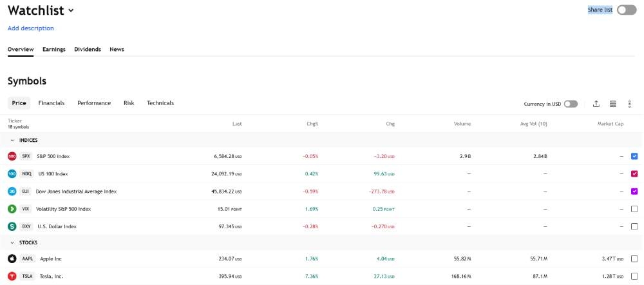Sort by Chg% column header

313,123
